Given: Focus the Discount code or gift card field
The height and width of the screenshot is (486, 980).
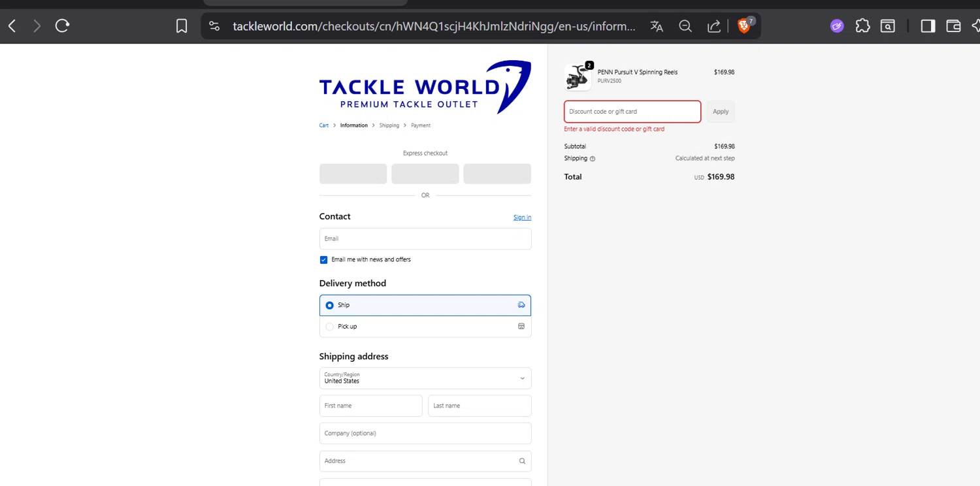Looking at the screenshot, I should 632,112.
